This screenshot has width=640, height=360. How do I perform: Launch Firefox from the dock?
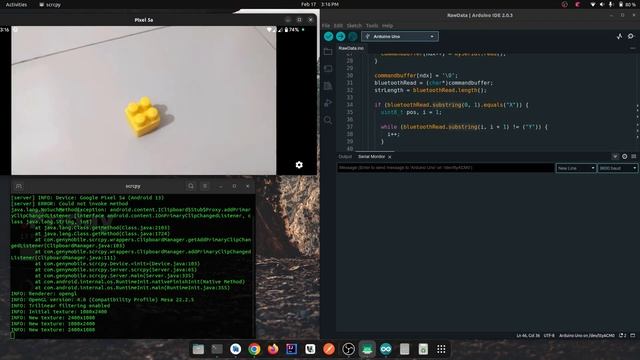(273, 349)
